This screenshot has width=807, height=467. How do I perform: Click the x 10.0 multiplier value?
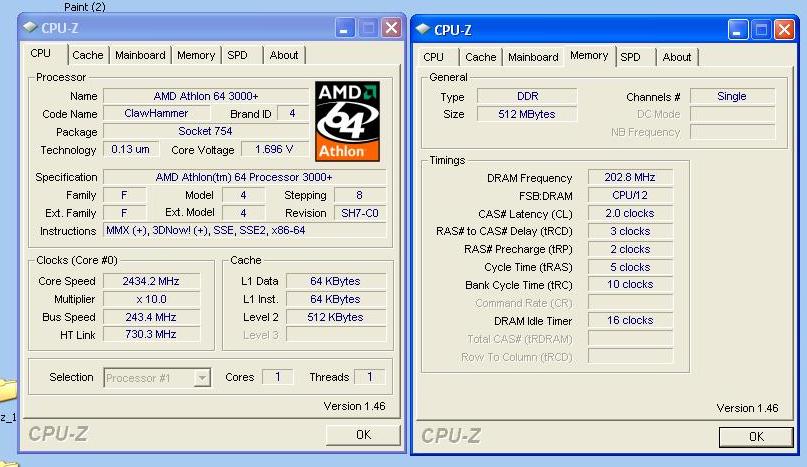click(151, 299)
